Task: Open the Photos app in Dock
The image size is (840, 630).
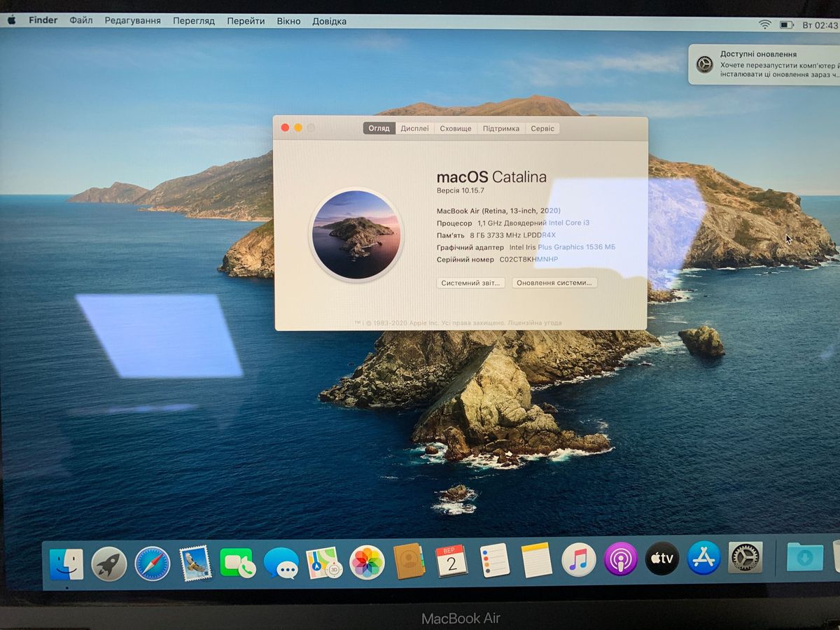Action: tap(367, 561)
